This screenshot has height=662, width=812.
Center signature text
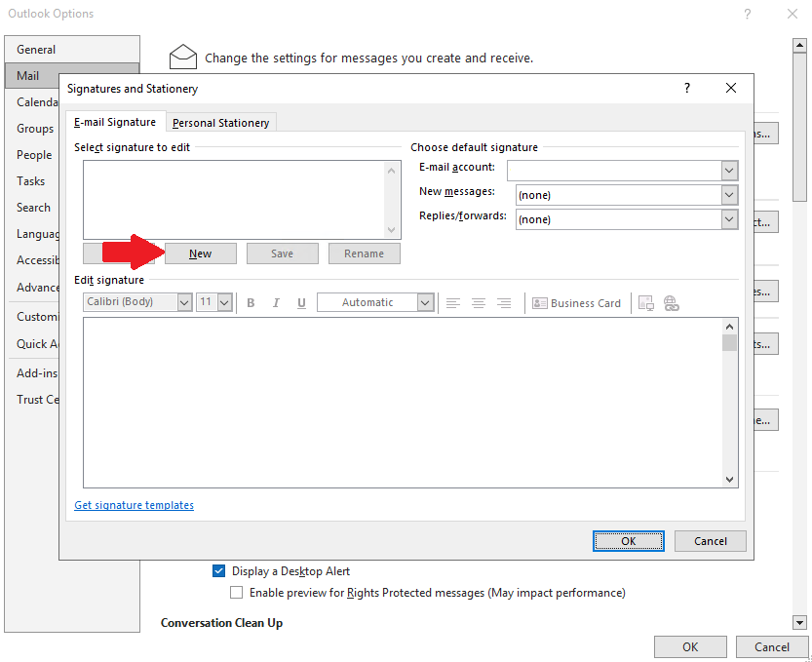click(x=479, y=303)
